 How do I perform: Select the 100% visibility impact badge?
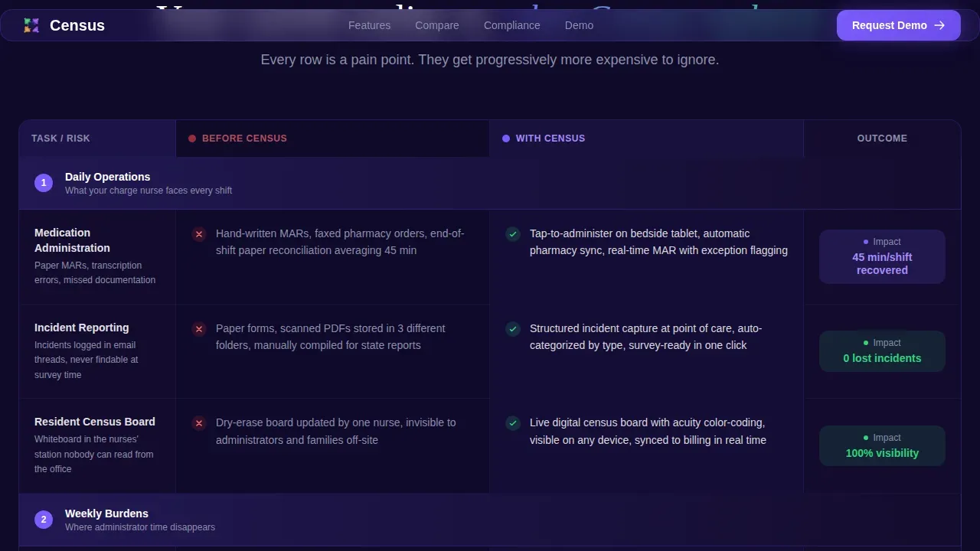[x=882, y=445]
